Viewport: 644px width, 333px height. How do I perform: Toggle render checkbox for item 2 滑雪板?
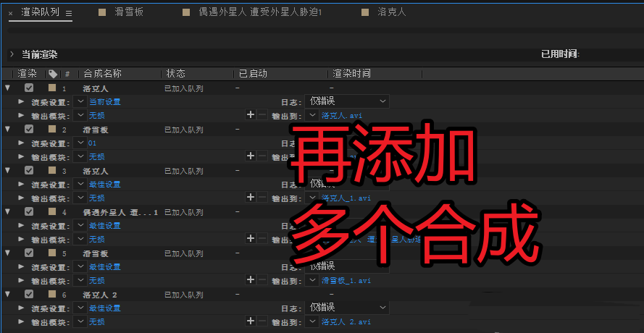[x=29, y=130]
